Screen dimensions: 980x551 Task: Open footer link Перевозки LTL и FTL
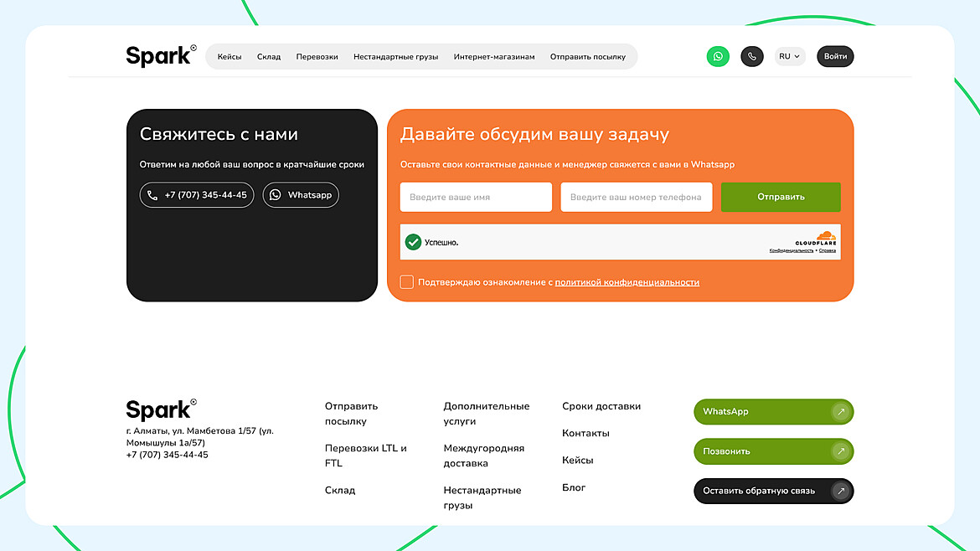366,456
